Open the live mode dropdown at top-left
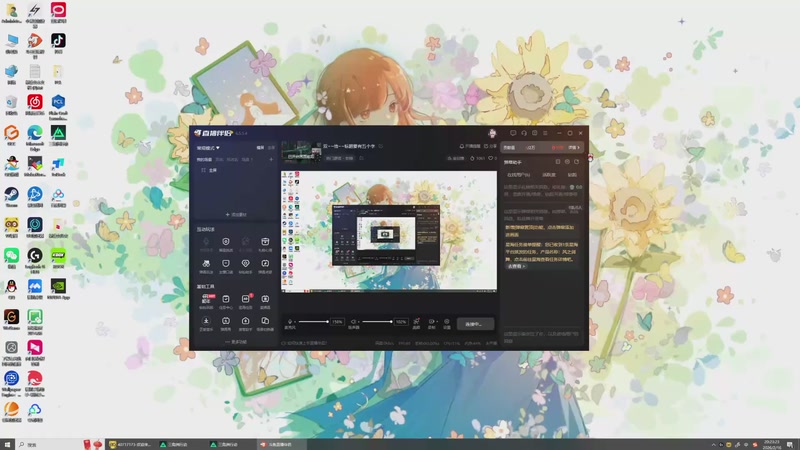800x450 pixels. coord(208,148)
